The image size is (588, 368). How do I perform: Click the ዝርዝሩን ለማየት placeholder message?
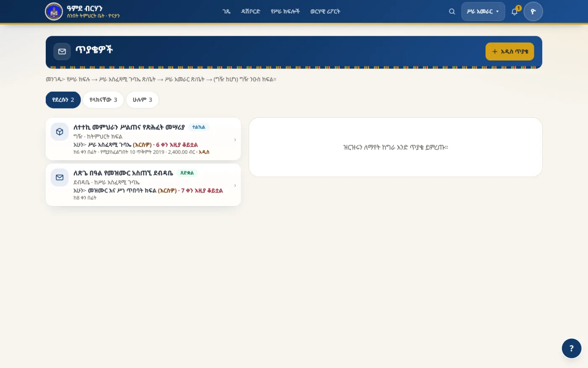point(396,147)
